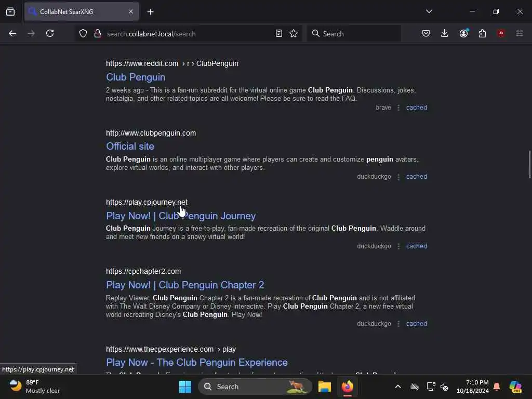This screenshot has height=399, width=532.
Task: Toggle reader view in the address bar
Action: coord(279,33)
